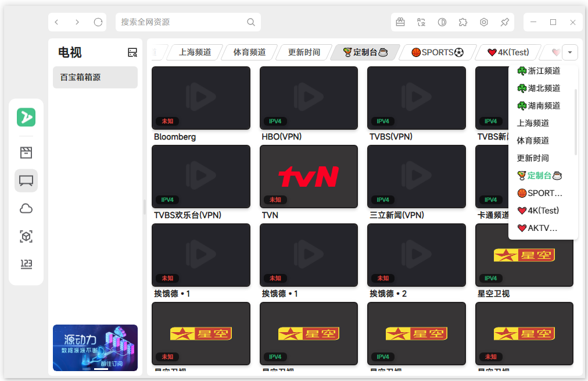The width and height of the screenshot is (588, 381).
Task: Switch to the 体育频道 tab
Action: 249,52
